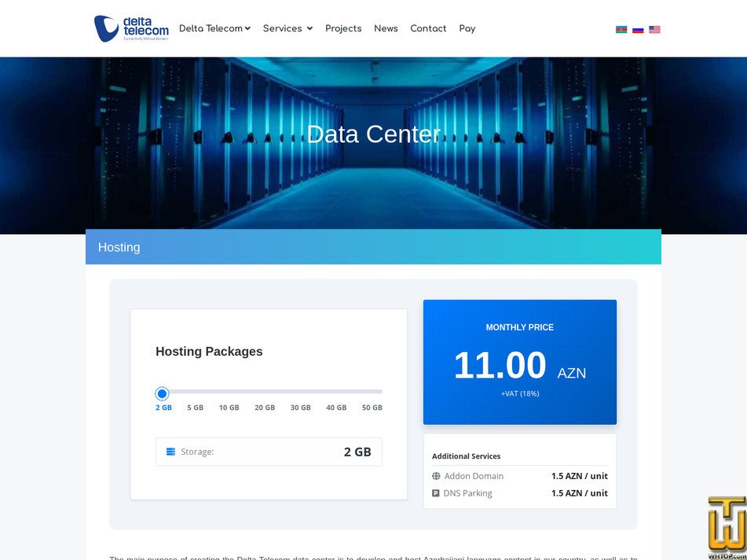Switch language via Azerbaijan flag icon
Image resolution: width=747 pixels, height=560 pixels.
coord(621,30)
